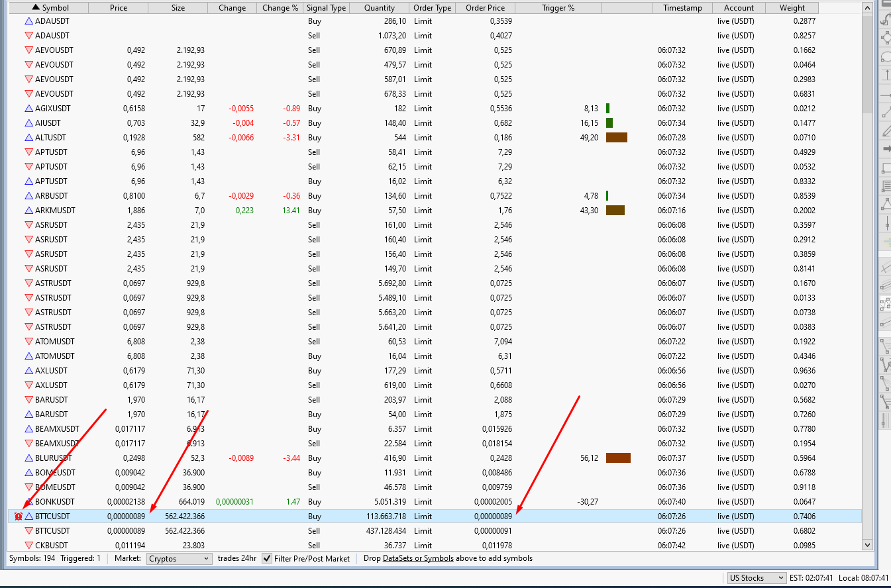Sort by the Signal Type column header
This screenshot has width=891, height=588.
(x=326, y=8)
